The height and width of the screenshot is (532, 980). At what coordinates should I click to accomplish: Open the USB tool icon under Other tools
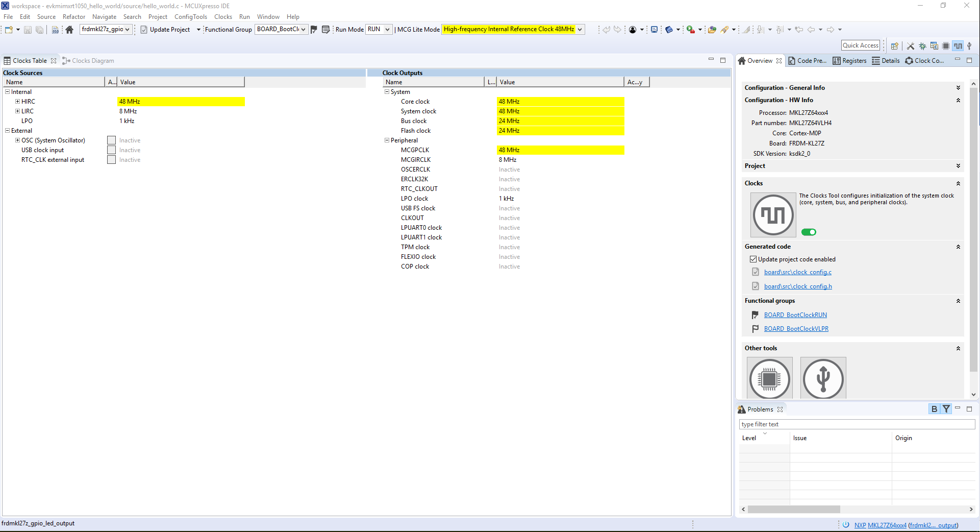point(823,378)
